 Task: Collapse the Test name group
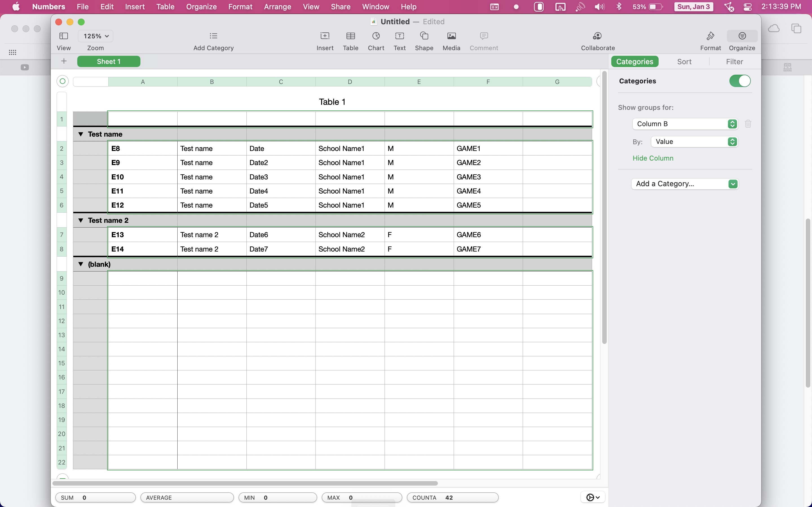tap(81, 134)
